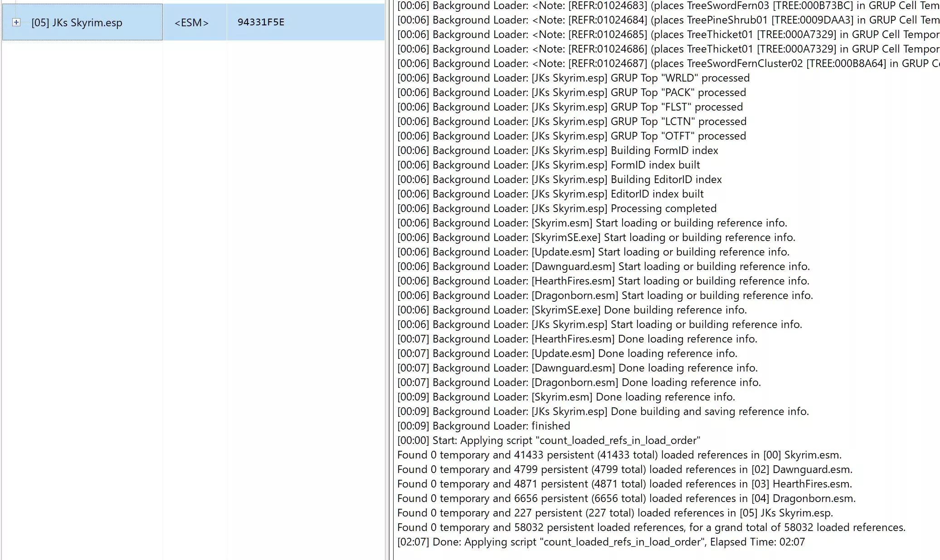Select log line 'GRUP Top "WRLD" processed'

click(573, 78)
